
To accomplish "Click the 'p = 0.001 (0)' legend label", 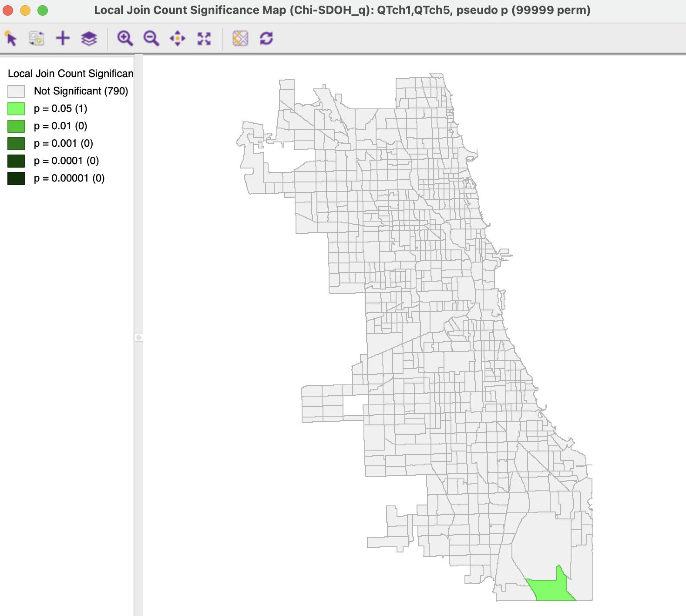I will [64, 143].
